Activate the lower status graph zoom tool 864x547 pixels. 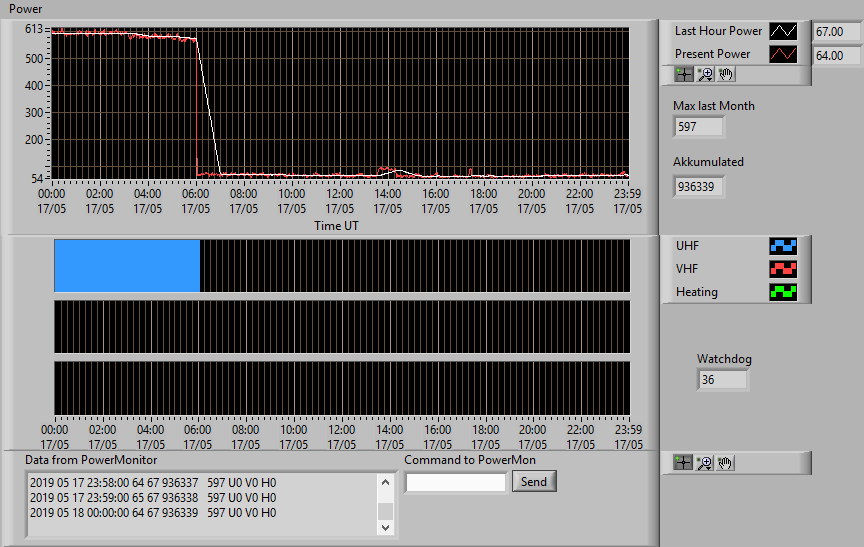pos(704,463)
